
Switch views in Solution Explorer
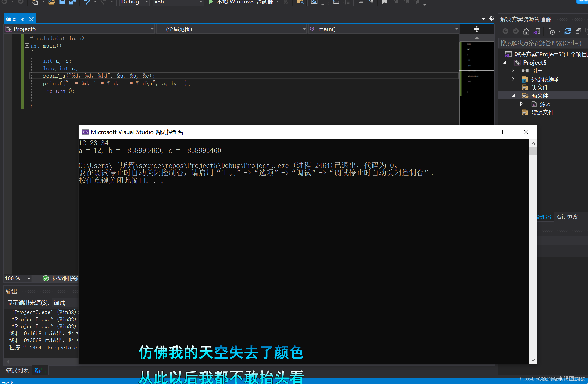click(537, 31)
